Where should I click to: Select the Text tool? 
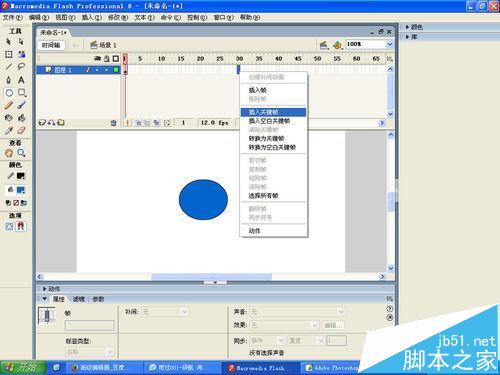pyautogui.click(x=21, y=80)
